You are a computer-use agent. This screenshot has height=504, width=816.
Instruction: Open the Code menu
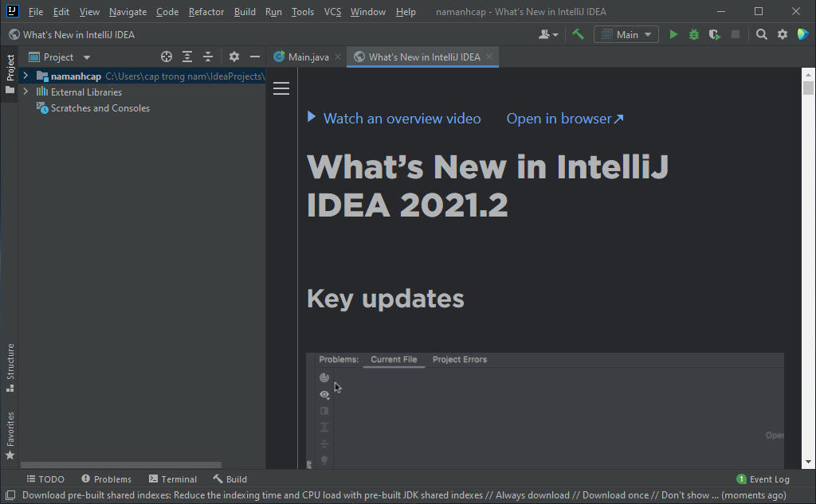click(167, 11)
